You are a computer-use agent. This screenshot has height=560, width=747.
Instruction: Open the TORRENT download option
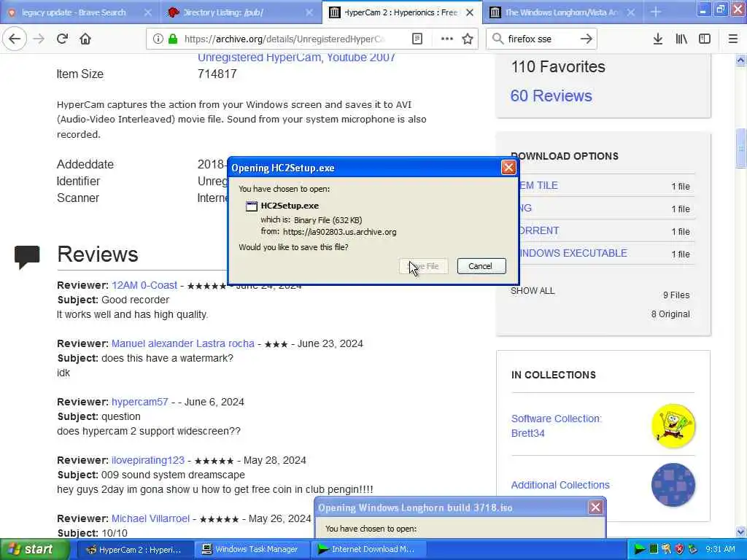(x=539, y=230)
